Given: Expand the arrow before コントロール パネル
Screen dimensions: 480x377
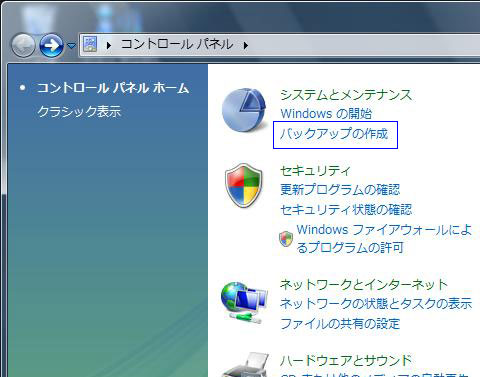Looking at the screenshot, I should pyautogui.click(x=108, y=45).
